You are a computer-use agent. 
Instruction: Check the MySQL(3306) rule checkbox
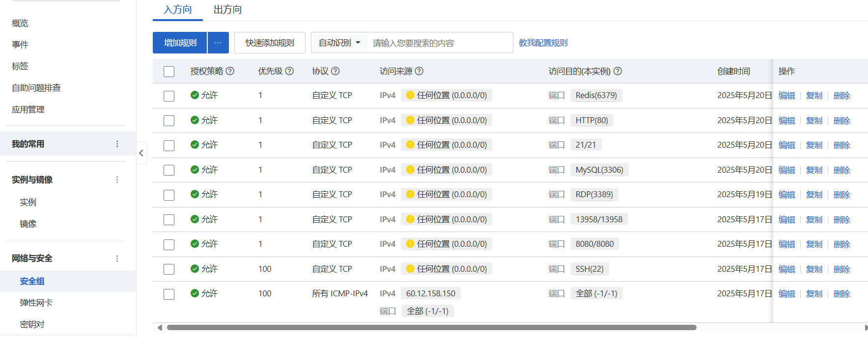169,170
